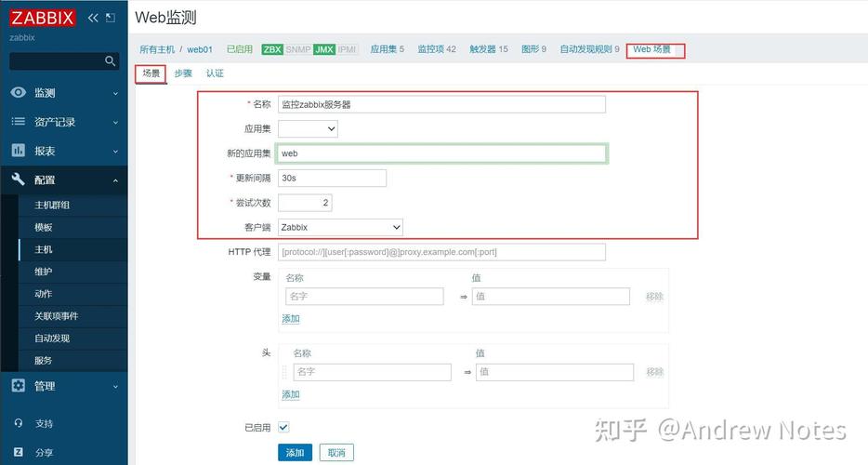Collapse the sidebar with double-arrow icon
Image resolution: width=868 pixels, height=465 pixels.
click(93, 18)
